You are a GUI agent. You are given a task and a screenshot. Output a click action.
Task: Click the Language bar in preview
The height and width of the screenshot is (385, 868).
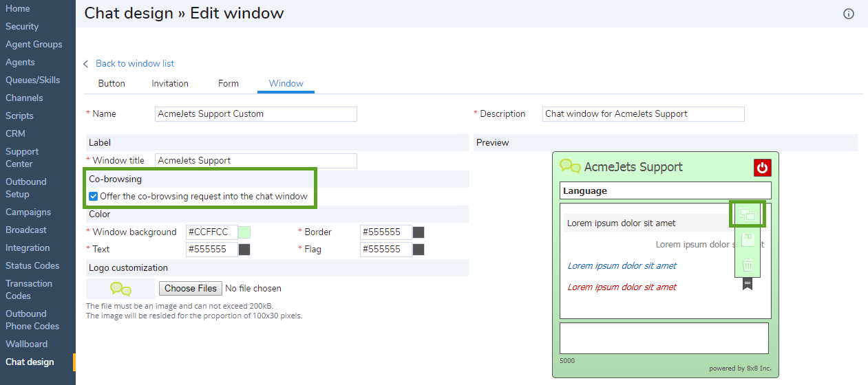point(666,190)
